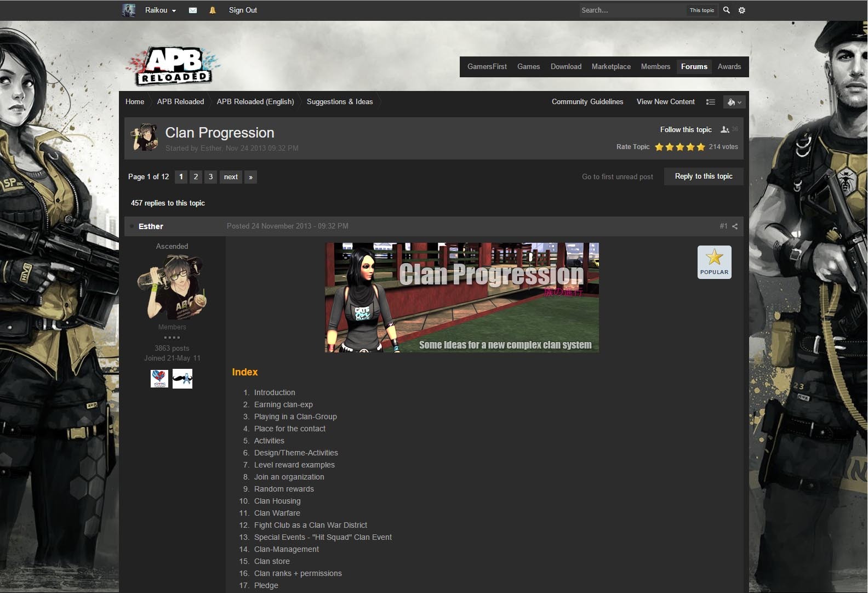Click Esther's profile avatar in post
This screenshot has height=593, width=868.
pyautogui.click(x=172, y=287)
